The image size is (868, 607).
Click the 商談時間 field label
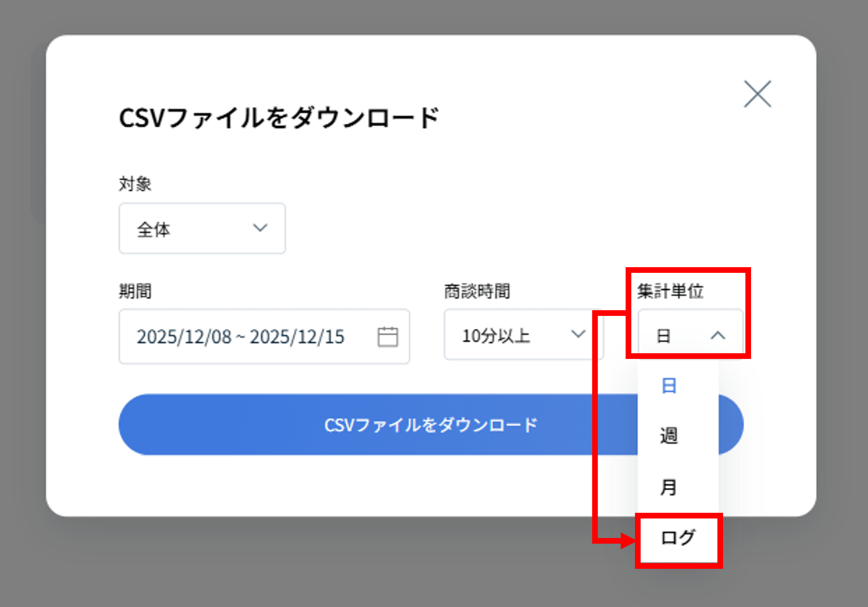477,291
